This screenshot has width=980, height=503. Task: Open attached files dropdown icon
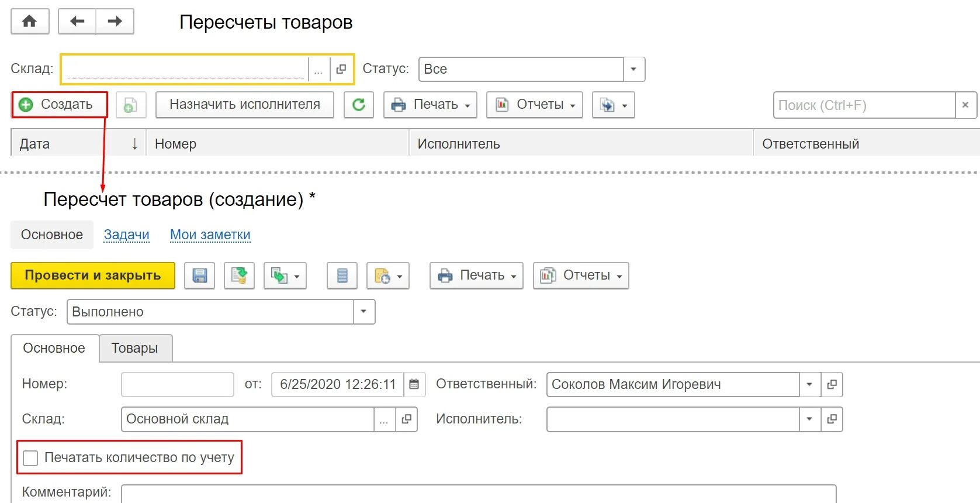388,275
